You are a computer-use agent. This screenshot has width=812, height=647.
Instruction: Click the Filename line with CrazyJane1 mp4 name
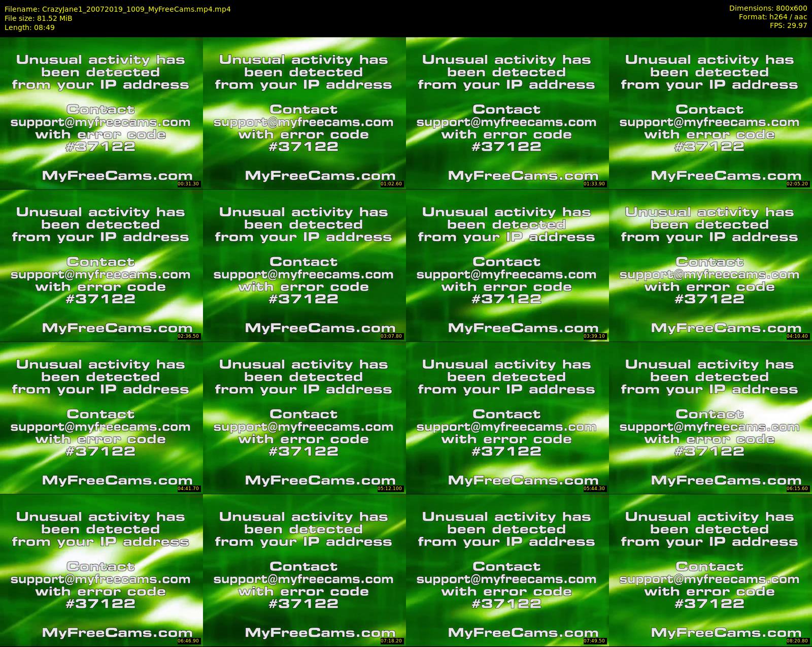point(118,9)
